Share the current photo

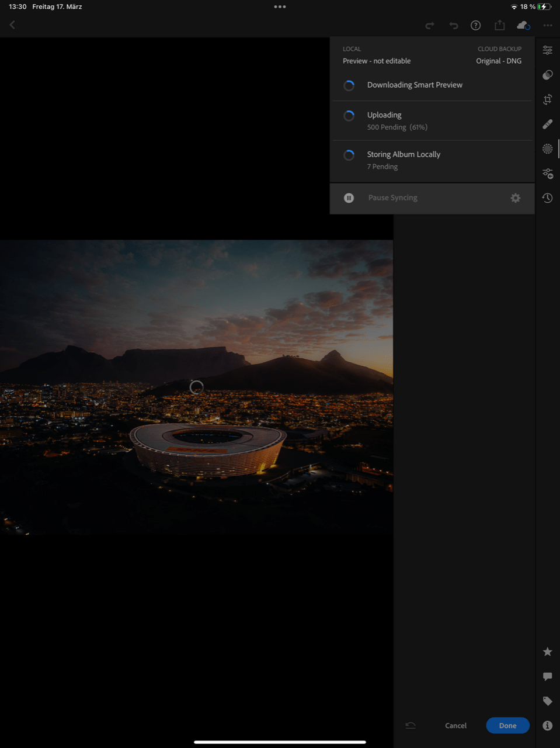pyautogui.click(x=499, y=25)
